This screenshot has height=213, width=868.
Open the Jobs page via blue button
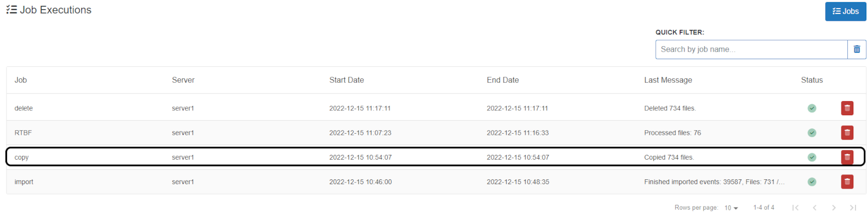pos(845,11)
